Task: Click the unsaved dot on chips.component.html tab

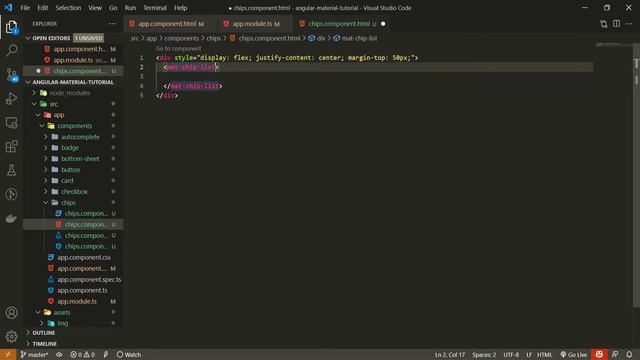Action: [x=383, y=24]
